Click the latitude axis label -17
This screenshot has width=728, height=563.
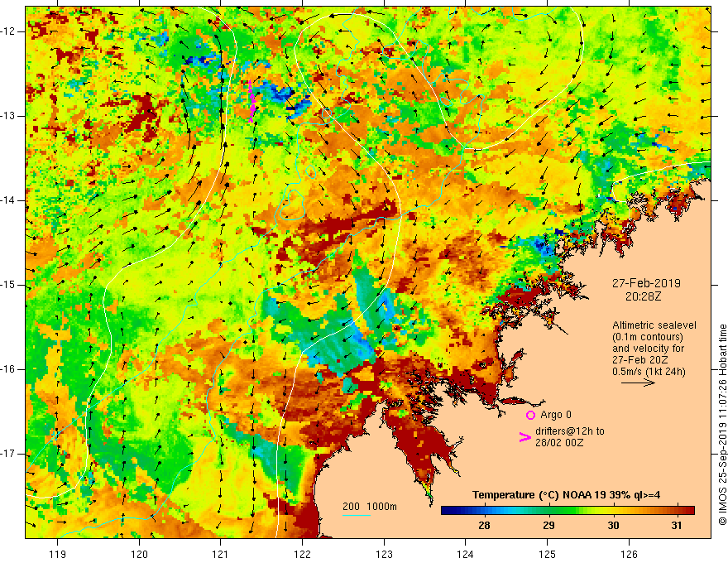click(x=8, y=454)
